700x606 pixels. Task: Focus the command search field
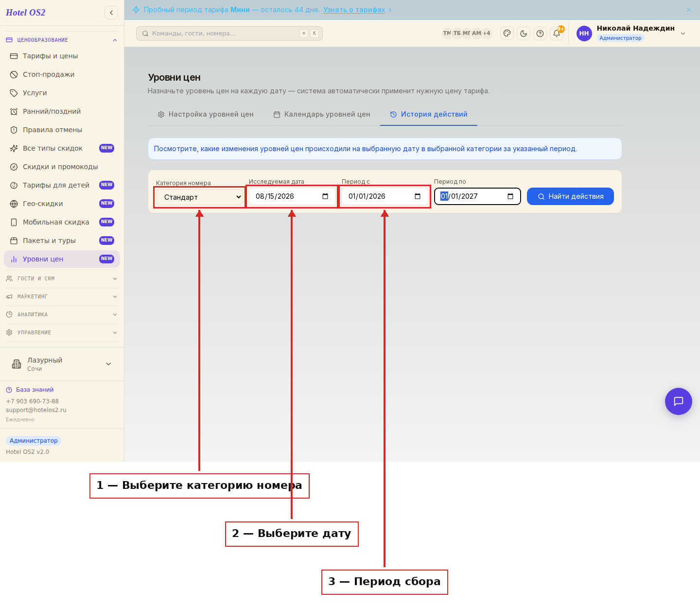pos(229,34)
